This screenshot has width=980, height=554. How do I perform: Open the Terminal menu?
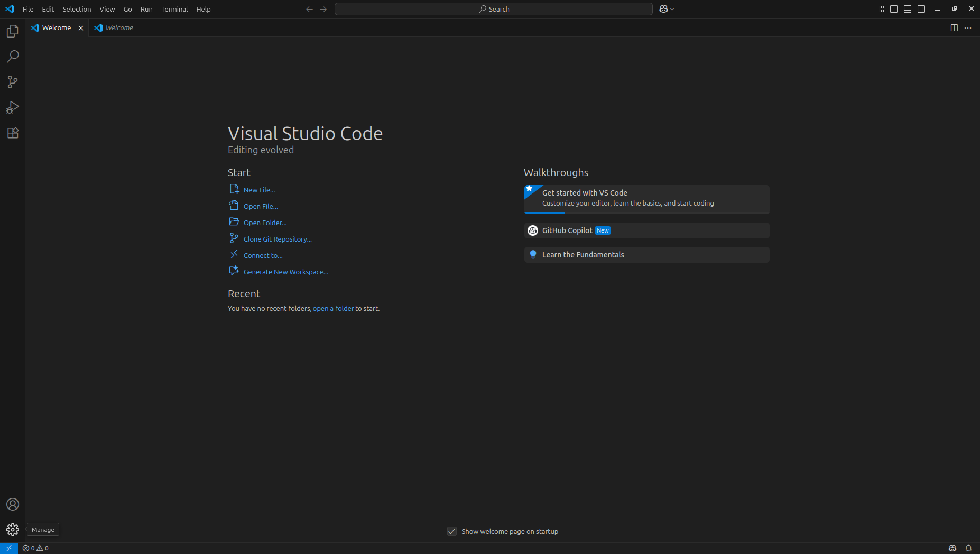coord(174,9)
